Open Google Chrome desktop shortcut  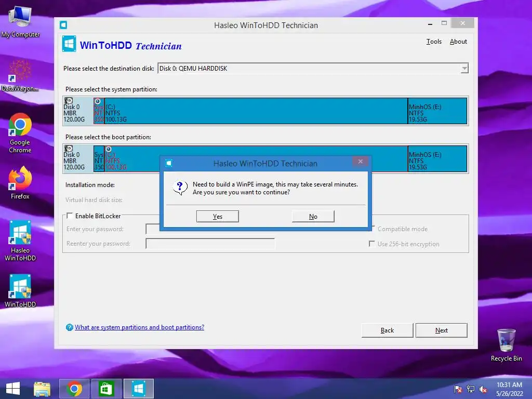point(20,132)
